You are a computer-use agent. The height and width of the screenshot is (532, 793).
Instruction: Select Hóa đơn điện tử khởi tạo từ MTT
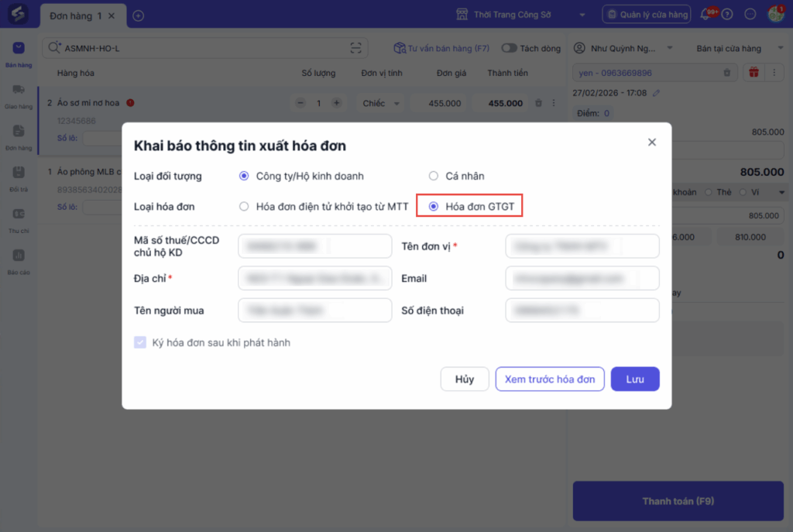pyautogui.click(x=244, y=207)
